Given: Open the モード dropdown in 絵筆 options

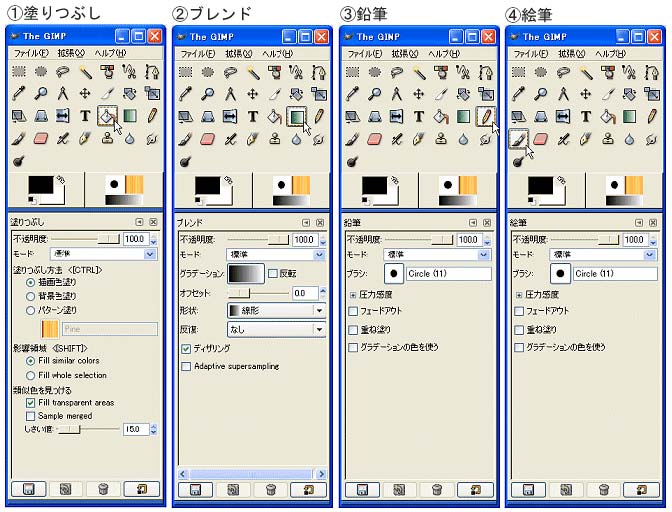Looking at the screenshot, I should 603,255.
